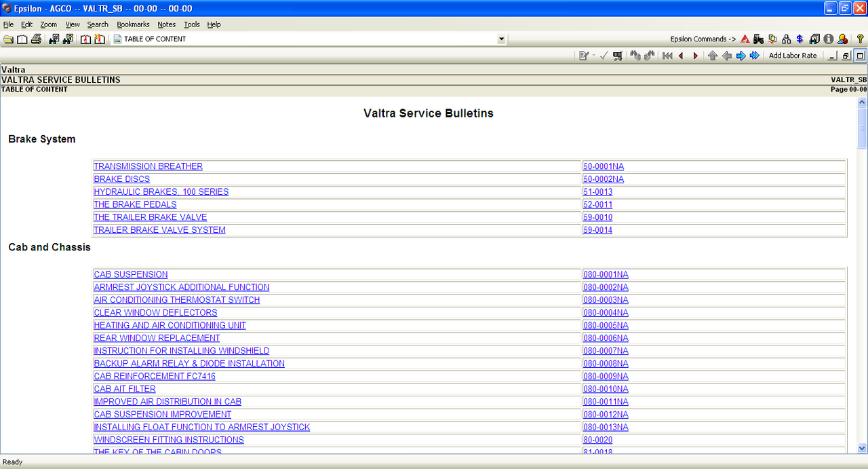Click the notepad with pencil icon
Viewport: 868px width, 469px height.
tap(583, 56)
